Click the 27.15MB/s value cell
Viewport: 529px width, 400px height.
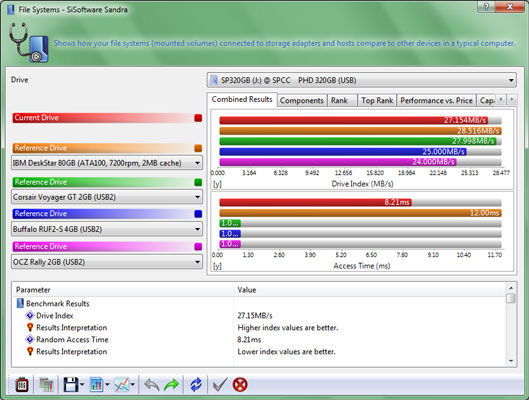(255, 316)
